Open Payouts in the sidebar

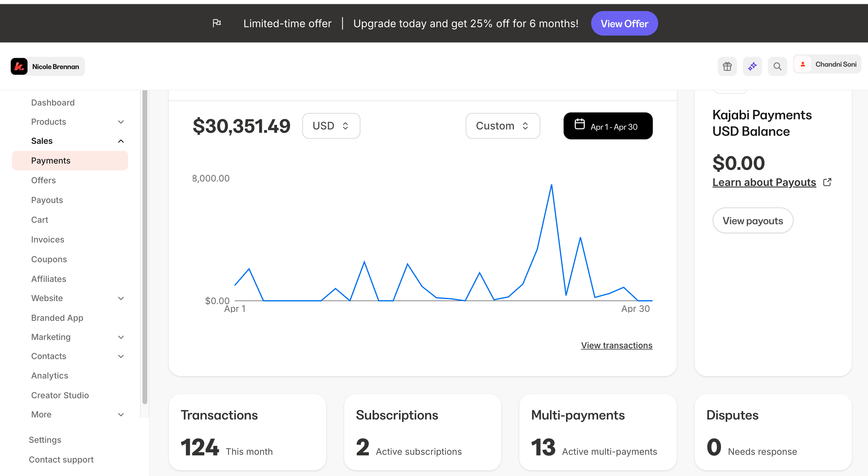(47, 200)
